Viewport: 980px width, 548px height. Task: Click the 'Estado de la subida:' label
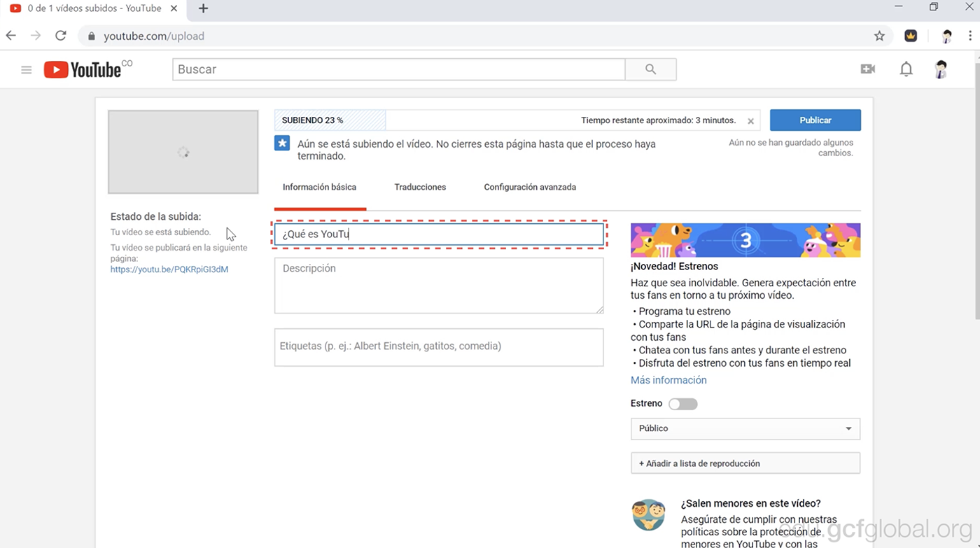(155, 217)
